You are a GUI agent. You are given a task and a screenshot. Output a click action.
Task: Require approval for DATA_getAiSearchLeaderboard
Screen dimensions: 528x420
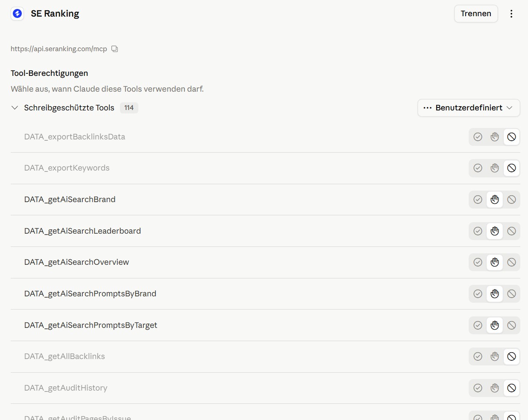(x=495, y=231)
